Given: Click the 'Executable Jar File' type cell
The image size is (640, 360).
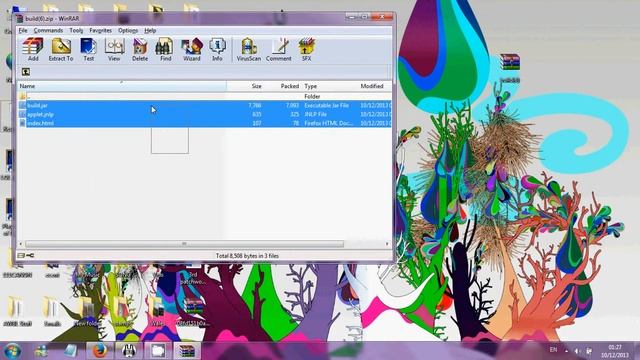Looking at the screenshot, I should [327, 105].
